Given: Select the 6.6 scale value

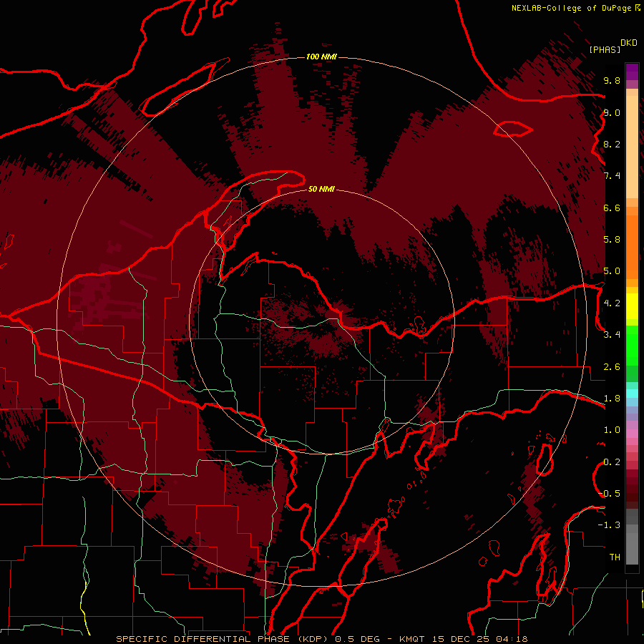Looking at the screenshot, I should (x=612, y=208).
